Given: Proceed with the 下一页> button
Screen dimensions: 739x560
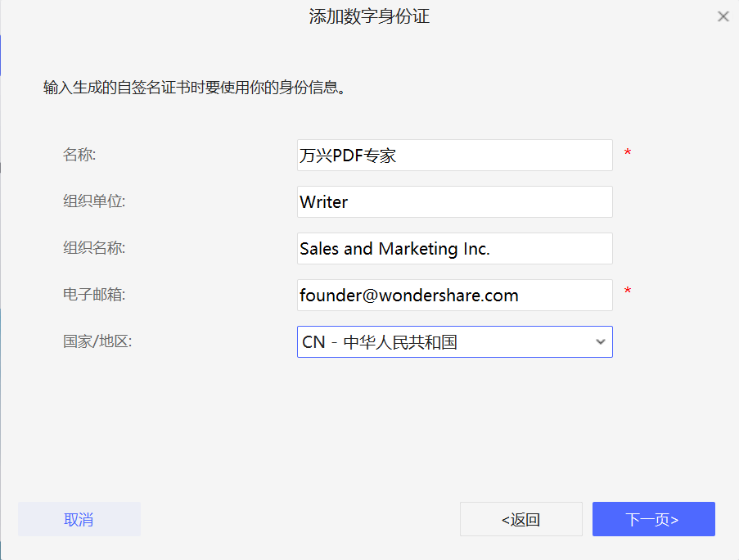Looking at the screenshot, I should [x=653, y=519].
